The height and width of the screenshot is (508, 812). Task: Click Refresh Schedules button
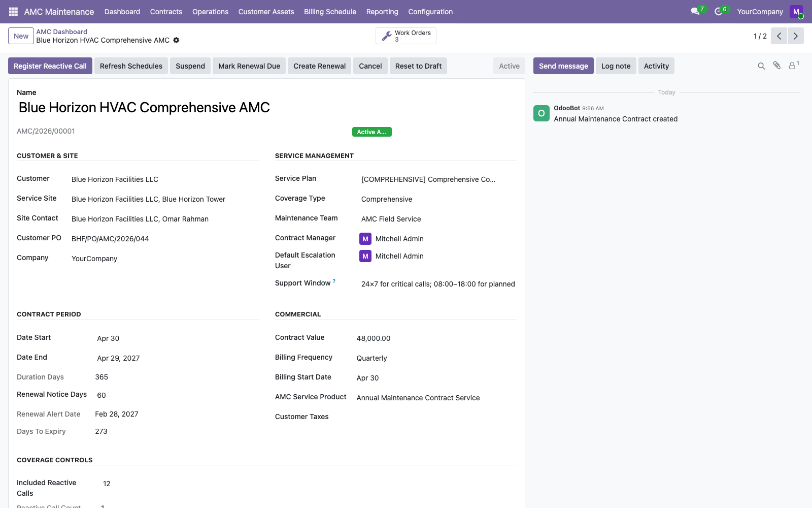tap(131, 66)
